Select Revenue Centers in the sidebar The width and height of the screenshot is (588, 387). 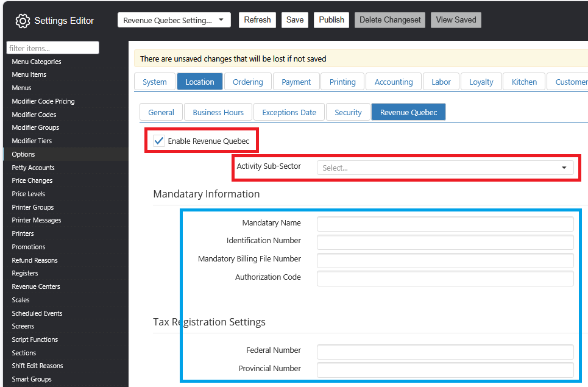pyautogui.click(x=35, y=286)
